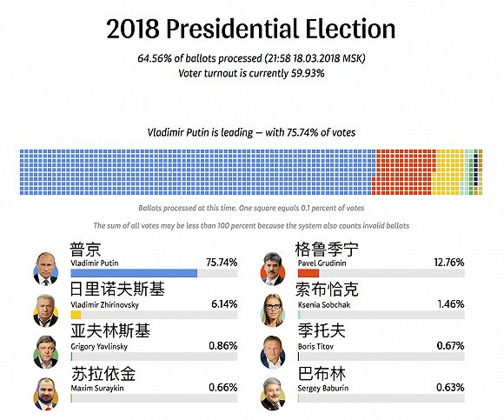The height and width of the screenshot is (420, 504).
Task: Click Putin's blue 75.74% result bar
Action: [134, 273]
